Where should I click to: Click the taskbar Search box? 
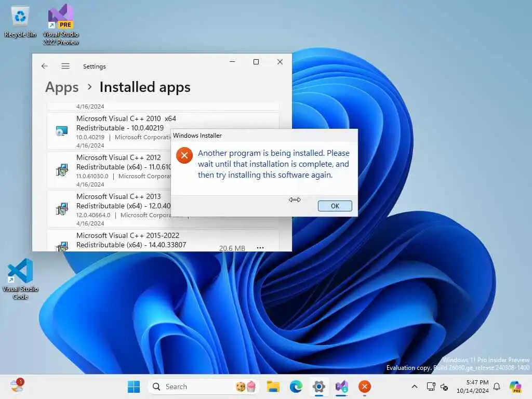tap(204, 387)
